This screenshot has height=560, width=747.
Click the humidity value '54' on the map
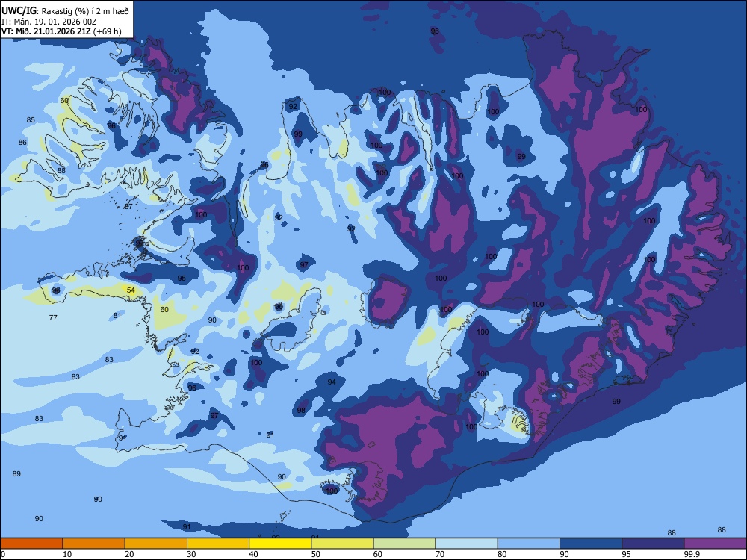[x=131, y=290]
